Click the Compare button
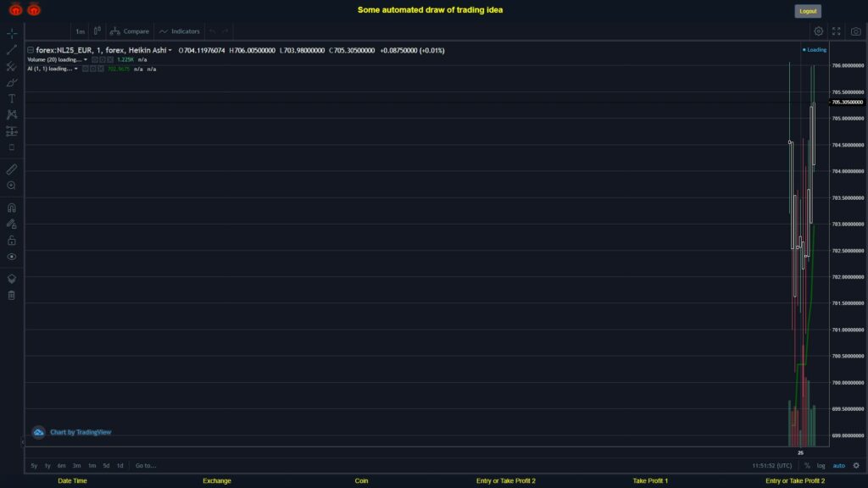The height and width of the screenshot is (488, 868). 130,31
